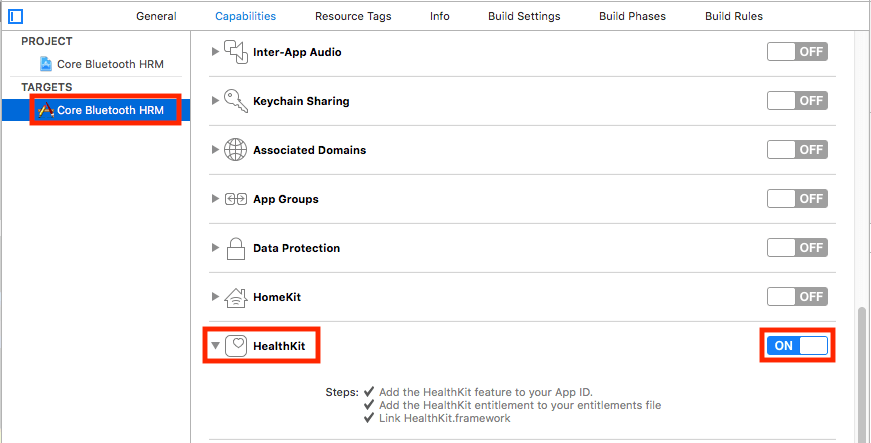
Task: Open the General tab
Action: [x=156, y=16]
